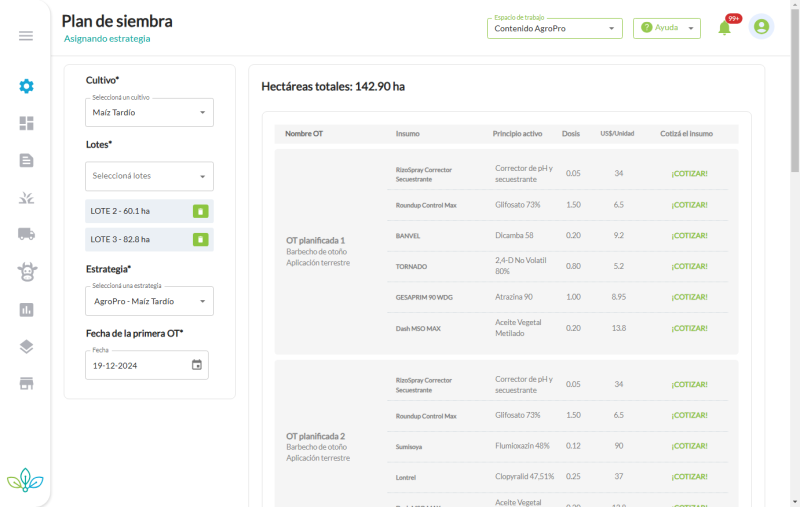Image resolution: width=800 pixels, height=507 pixels.
Task: Click the 8.95 price for GESAPRIM
Action: coord(618,297)
